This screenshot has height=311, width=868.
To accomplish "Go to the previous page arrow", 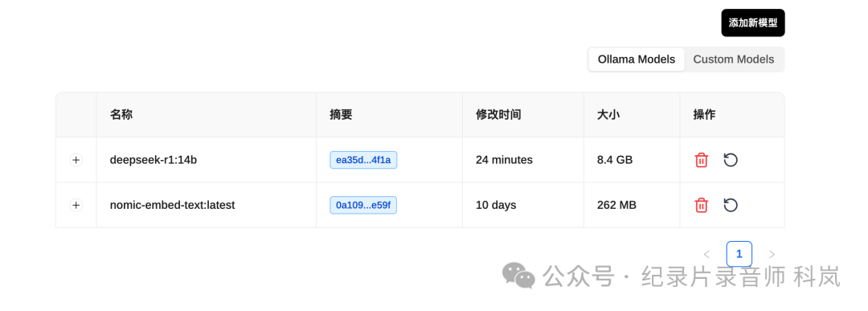I will coord(706,255).
